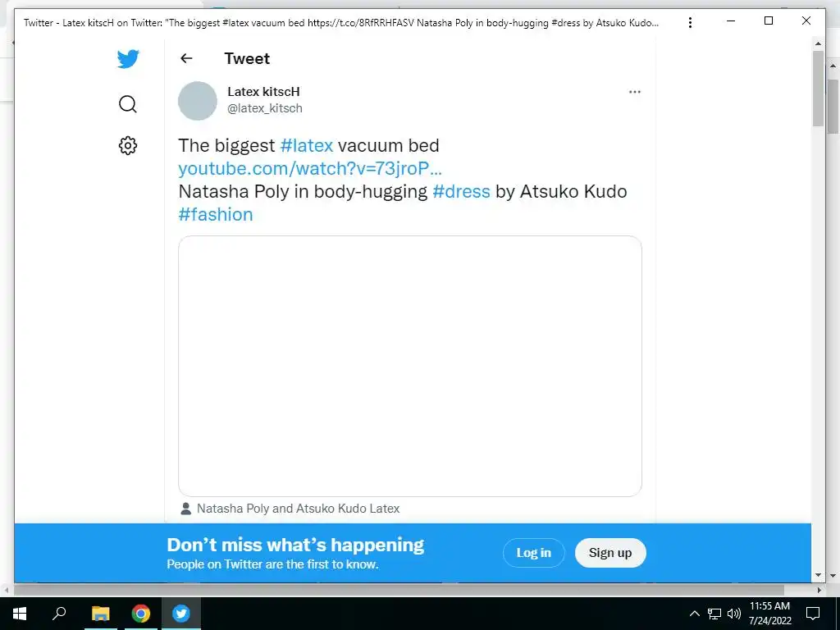
Task: Open the notifications action center icon
Action: [813, 614]
